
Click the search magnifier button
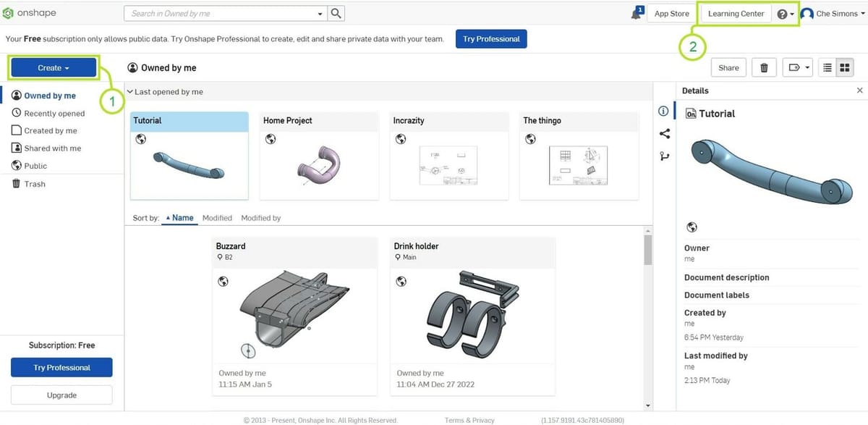[336, 13]
